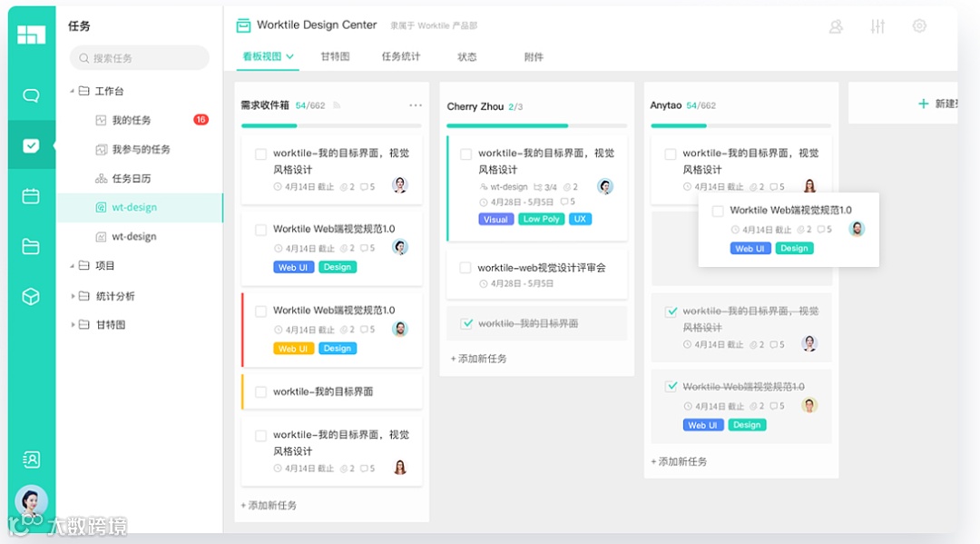Screen dimensions: 980x544
Task: Switch to the 任务统计 tab
Action: pos(401,56)
